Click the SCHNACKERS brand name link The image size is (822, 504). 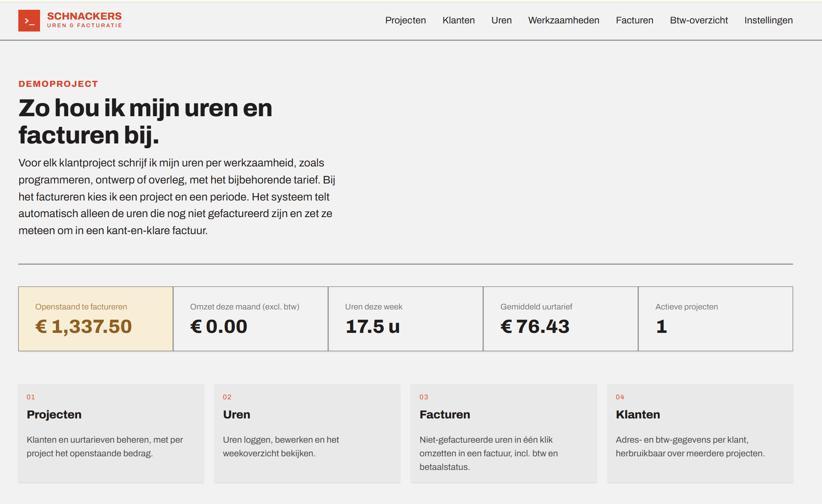coord(84,16)
